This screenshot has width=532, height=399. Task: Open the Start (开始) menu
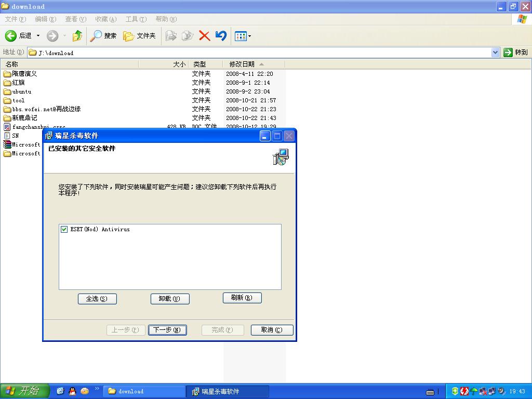pos(25,391)
